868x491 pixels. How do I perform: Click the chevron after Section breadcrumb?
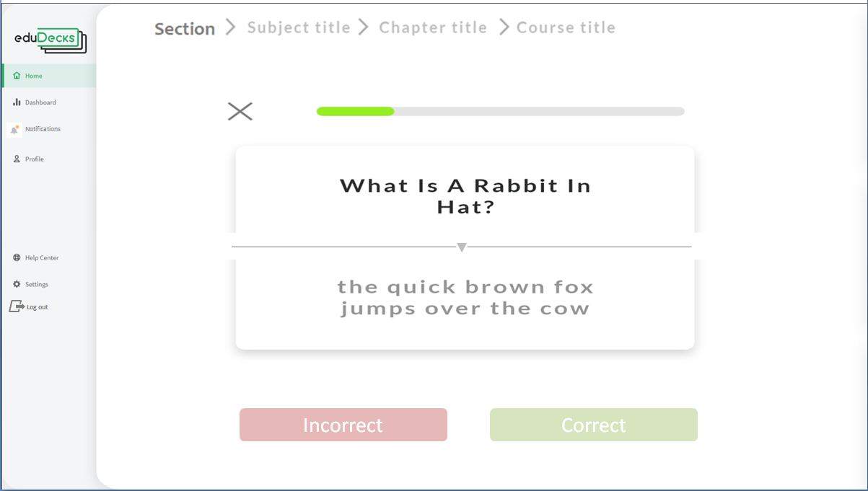231,27
